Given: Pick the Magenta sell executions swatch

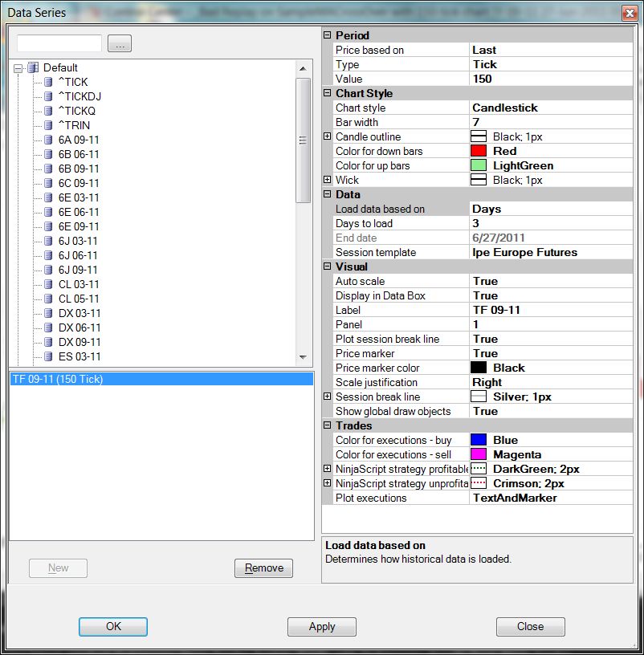Looking at the screenshot, I should pos(479,454).
